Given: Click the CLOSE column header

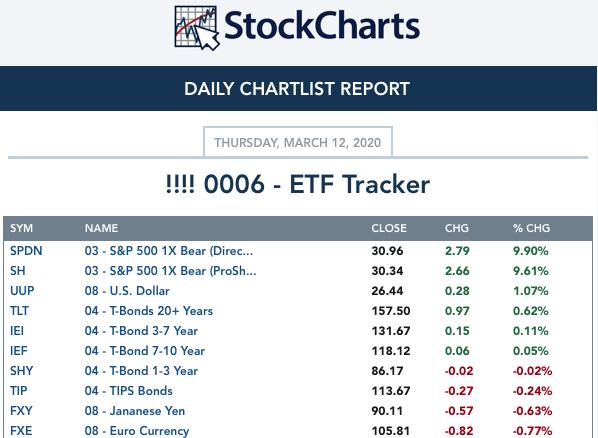Looking at the screenshot, I should (x=389, y=228).
